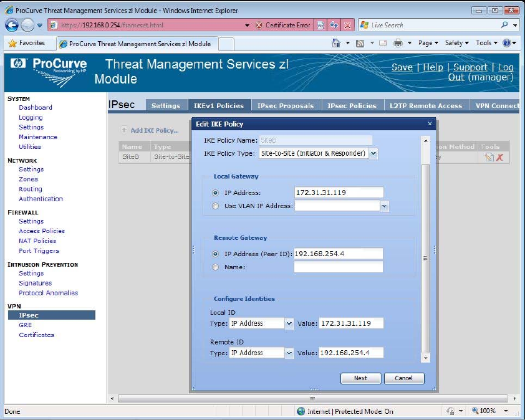Click the Local ID Value field

[x=351, y=323]
